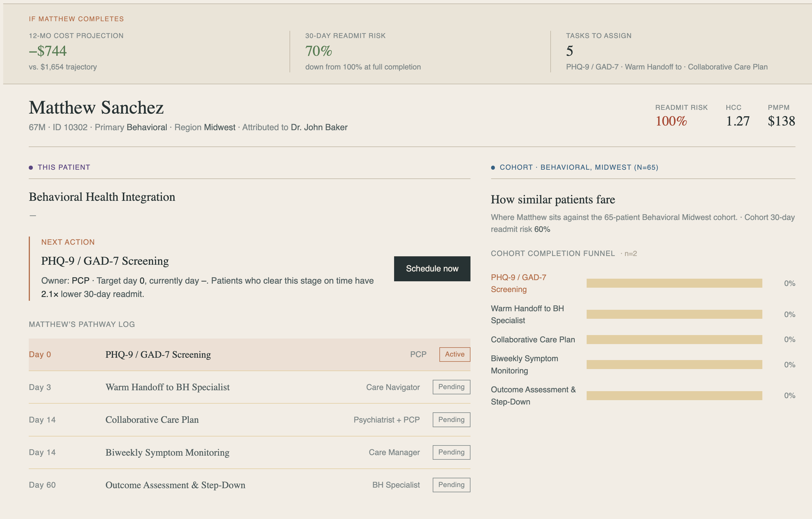Select the Active badge on Day 0 row

coord(454,354)
